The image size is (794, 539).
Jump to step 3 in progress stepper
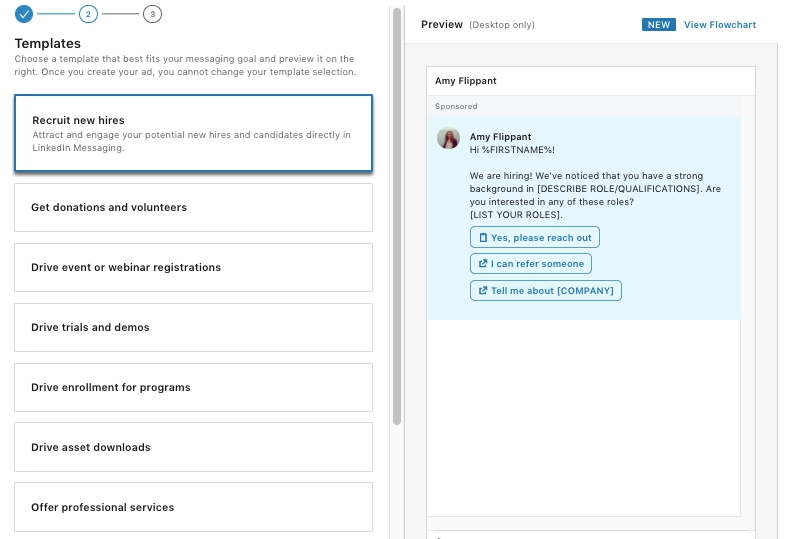(151, 14)
